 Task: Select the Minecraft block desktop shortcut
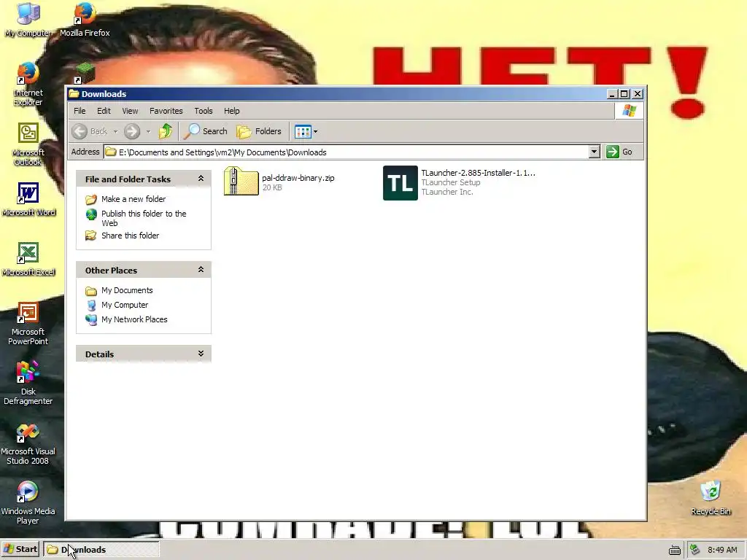coord(85,74)
